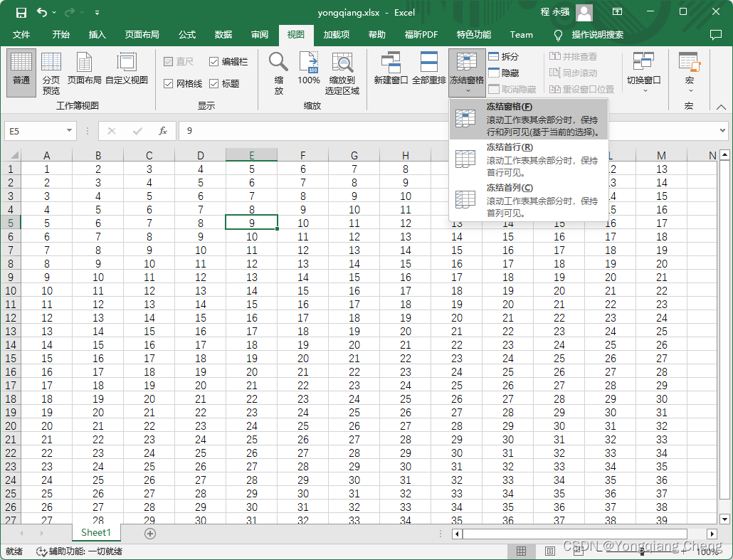This screenshot has height=560, width=733.
Task: Click the Name Box showing E5
Action: coord(35,131)
